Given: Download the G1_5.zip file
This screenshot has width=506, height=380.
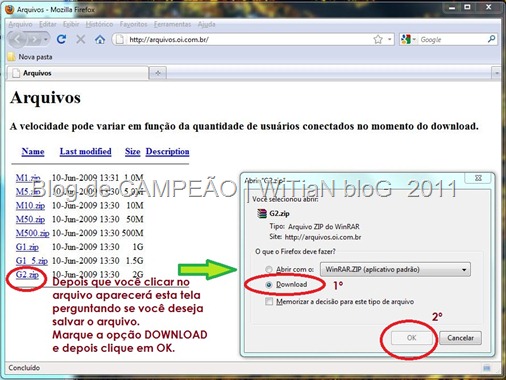Looking at the screenshot, I should coord(32,260).
